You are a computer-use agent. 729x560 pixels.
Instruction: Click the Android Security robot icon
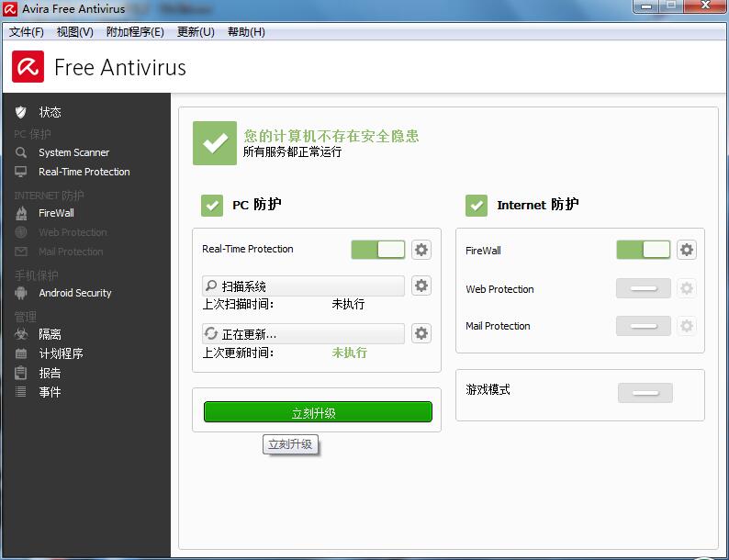[x=21, y=293]
